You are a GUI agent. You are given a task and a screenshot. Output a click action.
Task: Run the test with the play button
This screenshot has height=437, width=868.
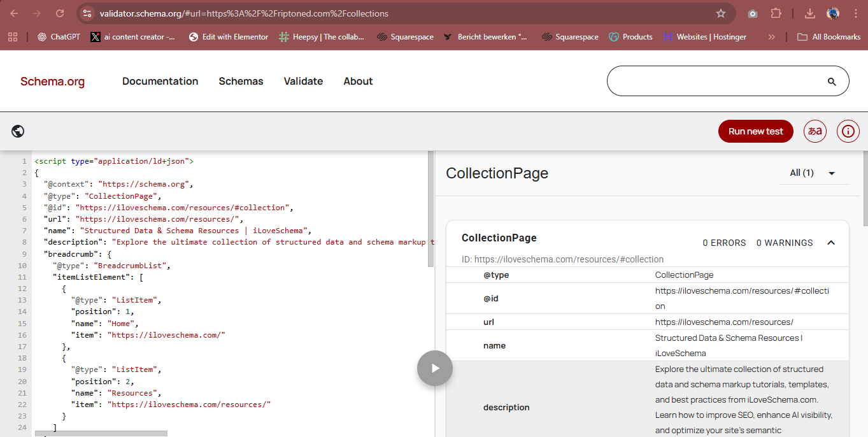[x=435, y=368]
